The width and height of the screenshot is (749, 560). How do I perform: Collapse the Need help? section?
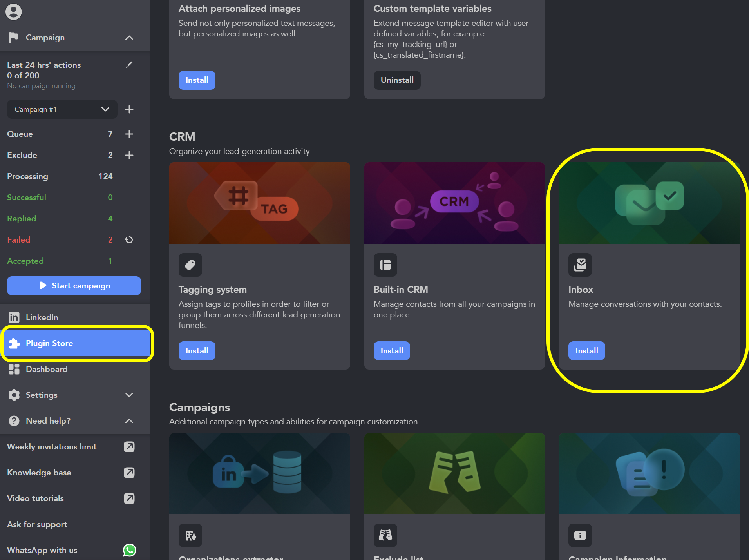click(x=129, y=421)
